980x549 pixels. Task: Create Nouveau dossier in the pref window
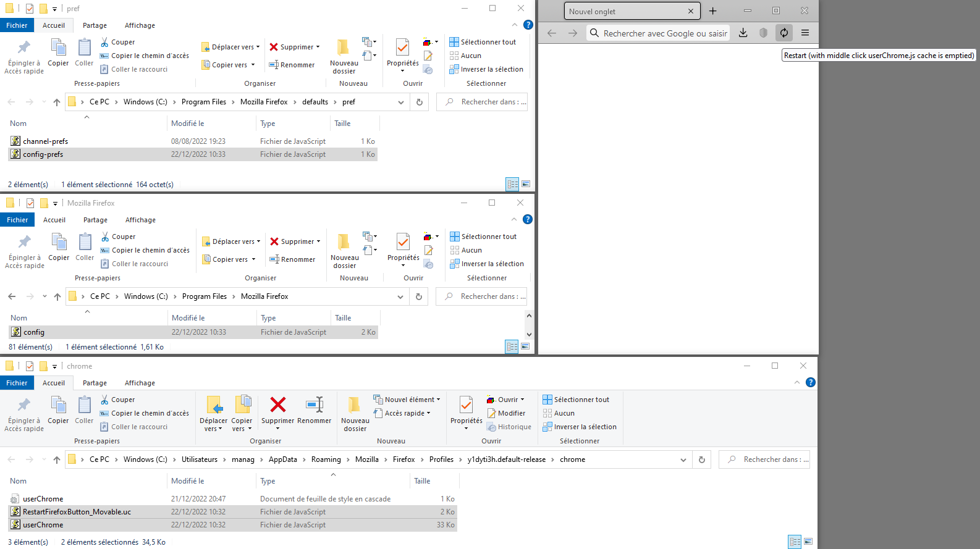[x=344, y=57]
